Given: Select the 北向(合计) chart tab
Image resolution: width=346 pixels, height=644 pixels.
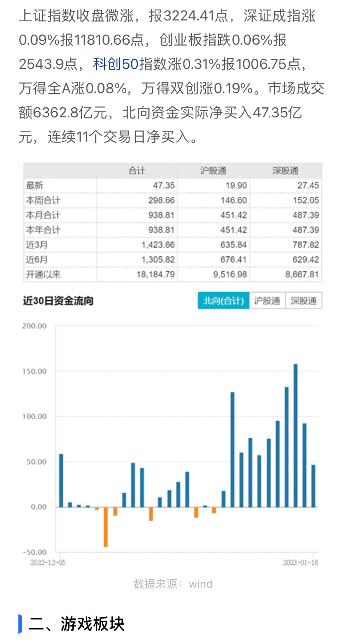Looking at the screenshot, I should (223, 301).
